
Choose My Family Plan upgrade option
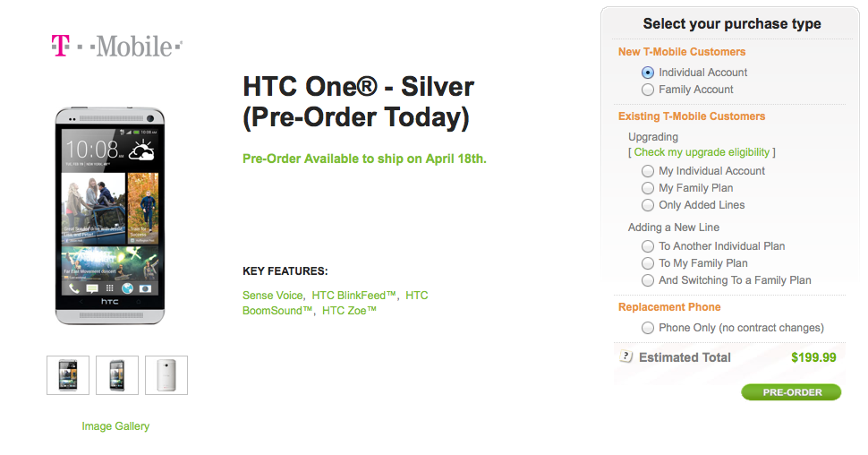coord(648,188)
